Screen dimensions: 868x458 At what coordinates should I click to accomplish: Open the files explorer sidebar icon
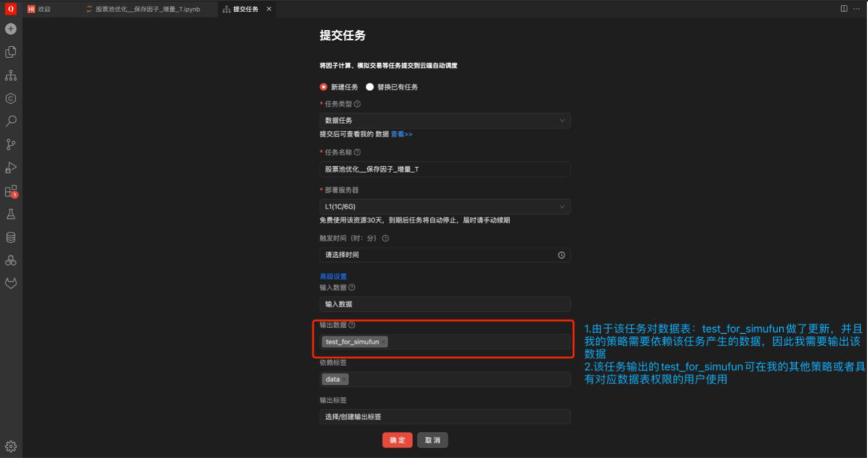pyautogui.click(x=10, y=53)
